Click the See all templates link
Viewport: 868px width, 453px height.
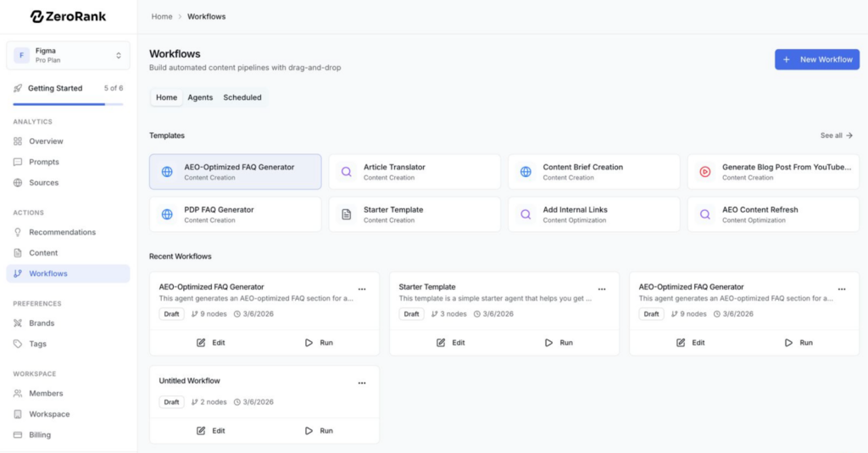[x=836, y=135]
